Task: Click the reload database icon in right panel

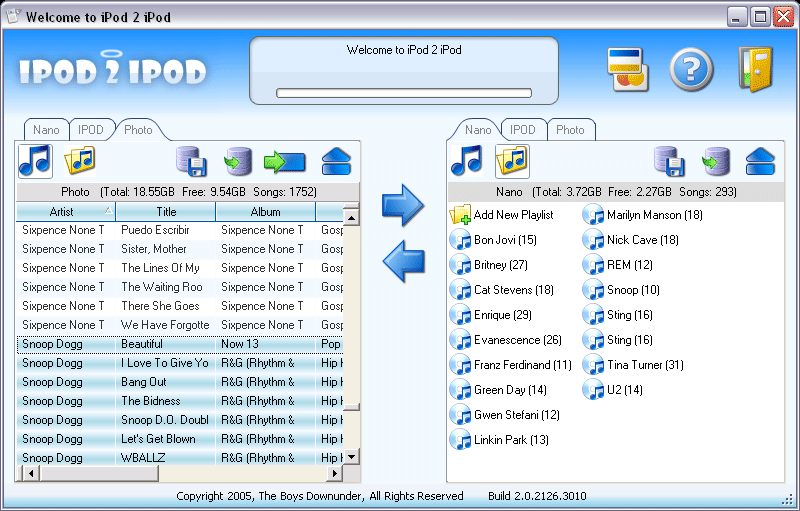Action: (x=716, y=161)
